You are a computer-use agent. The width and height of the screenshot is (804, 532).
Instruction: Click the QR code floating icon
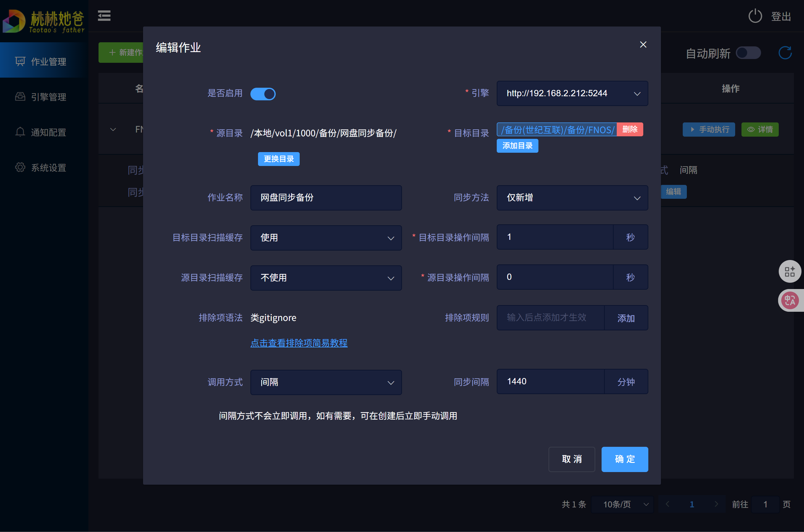pos(790,271)
